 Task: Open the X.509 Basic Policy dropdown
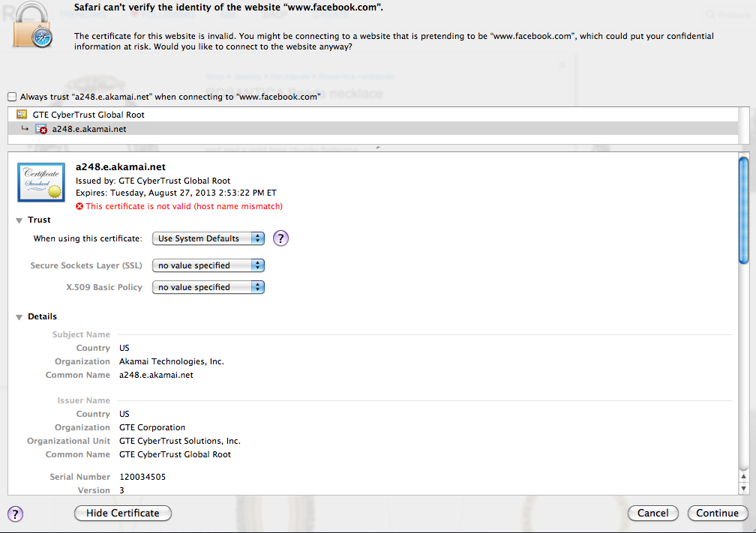[208, 287]
